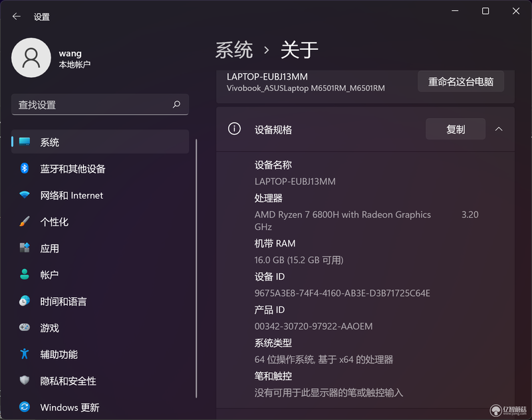Click the search magnifier icon
The image size is (532, 420).
click(176, 104)
